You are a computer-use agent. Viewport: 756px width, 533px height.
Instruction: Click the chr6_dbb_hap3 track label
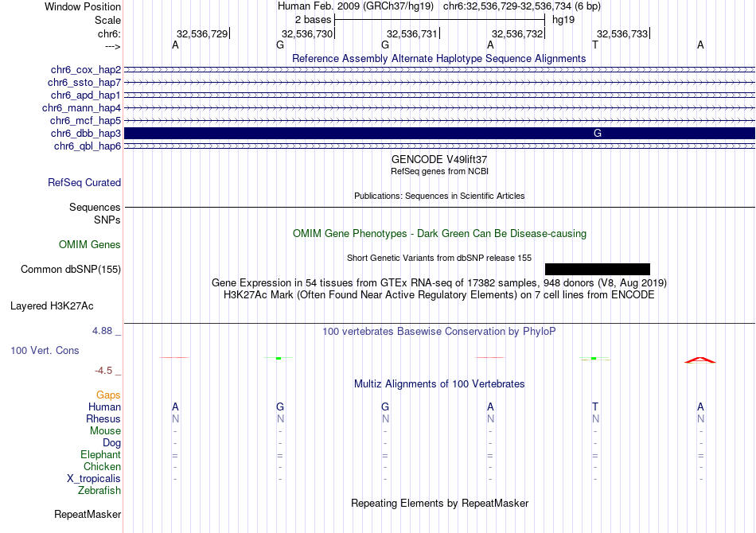[86, 133]
